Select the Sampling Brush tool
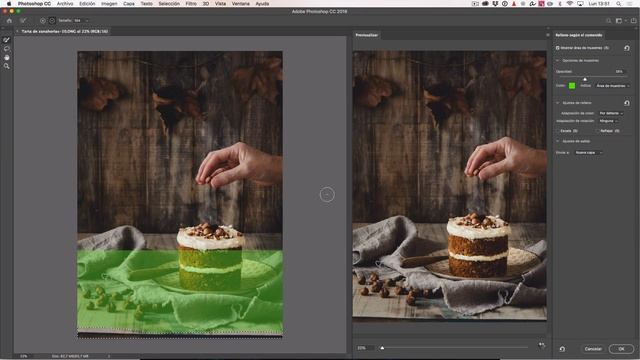Screen dimensions: 640x360 pyautogui.click(x=7, y=40)
